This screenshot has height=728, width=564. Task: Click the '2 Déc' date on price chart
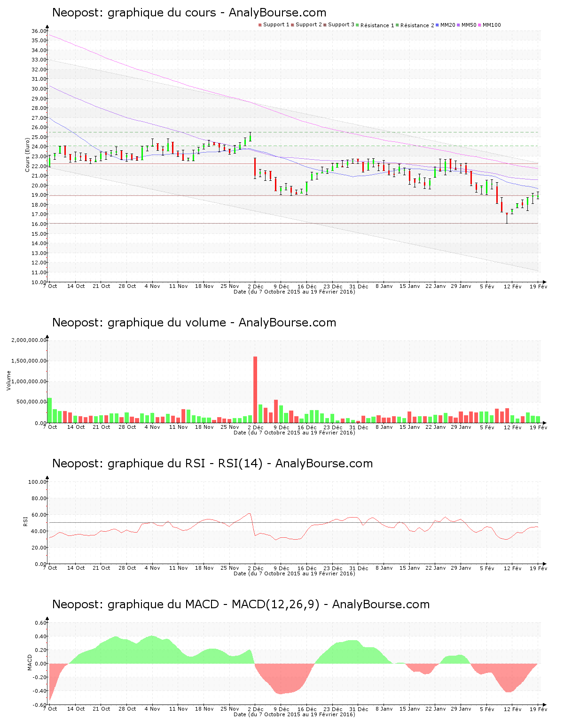point(256,287)
